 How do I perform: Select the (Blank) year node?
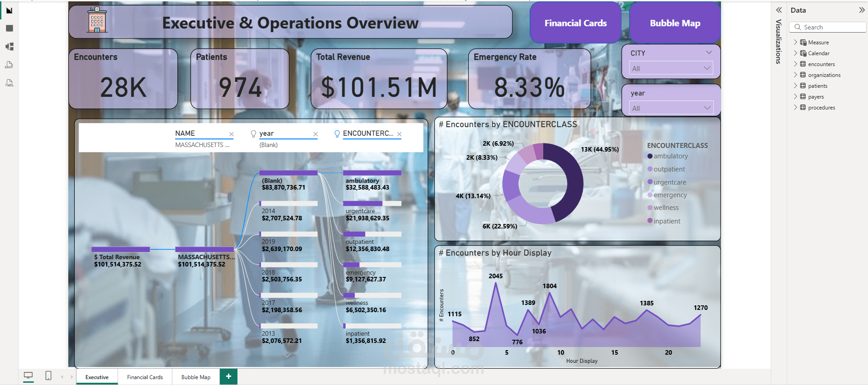pyautogui.click(x=289, y=181)
